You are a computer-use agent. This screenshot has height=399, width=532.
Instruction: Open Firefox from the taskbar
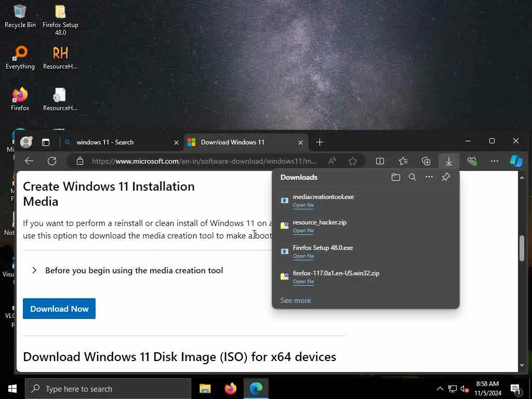pyautogui.click(x=231, y=389)
